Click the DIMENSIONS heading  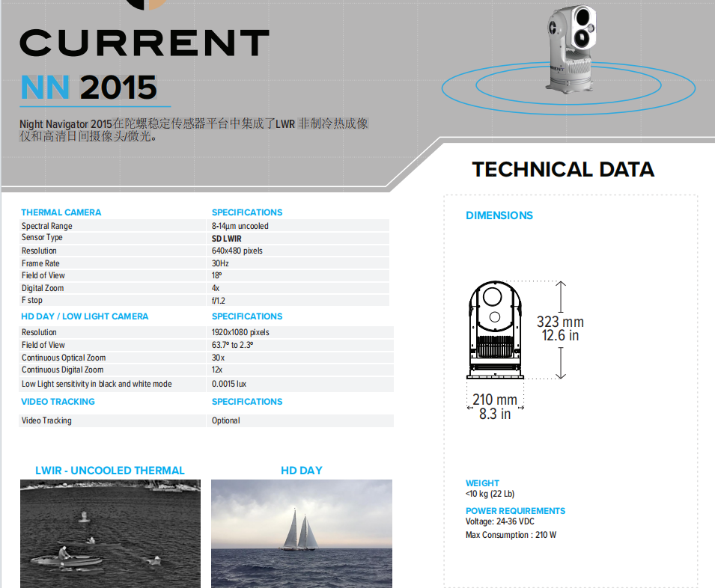tap(499, 215)
